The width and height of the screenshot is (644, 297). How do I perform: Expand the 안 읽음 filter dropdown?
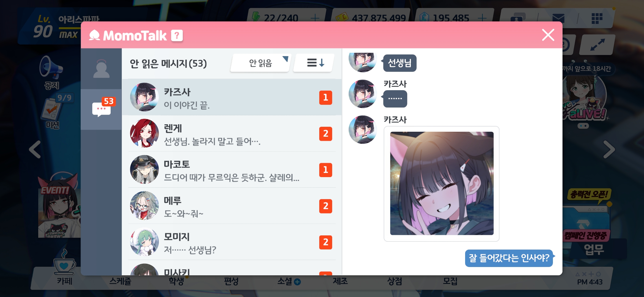[260, 63]
